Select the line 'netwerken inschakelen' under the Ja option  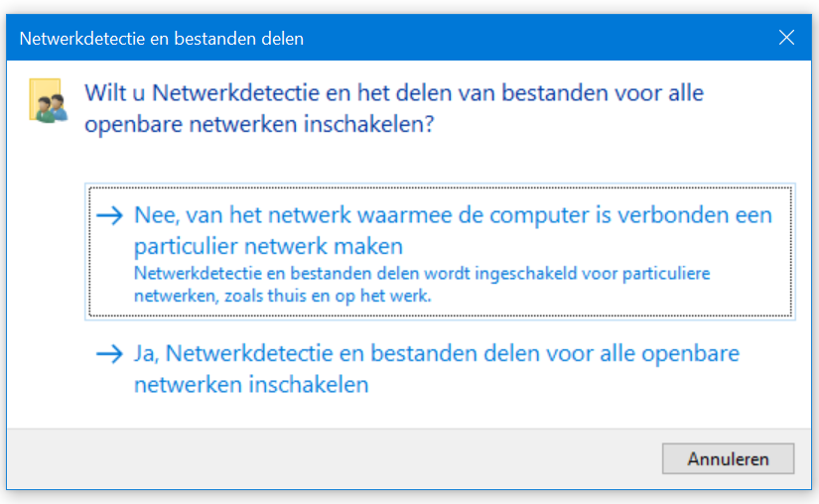coord(251,385)
